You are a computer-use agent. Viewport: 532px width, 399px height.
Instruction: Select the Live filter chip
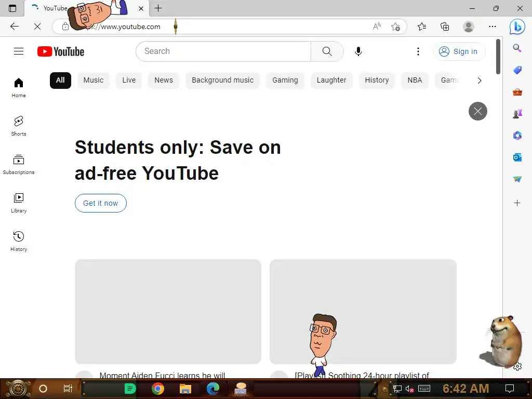[x=129, y=81]
